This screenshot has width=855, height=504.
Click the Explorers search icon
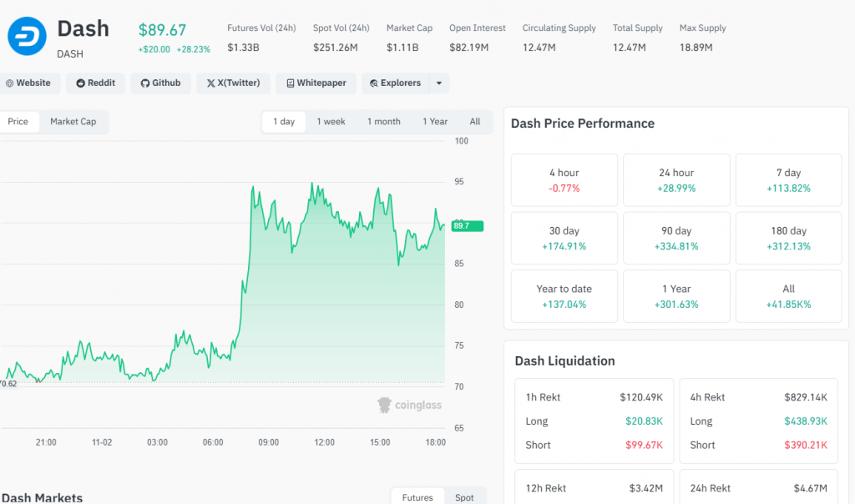point(374,83)
